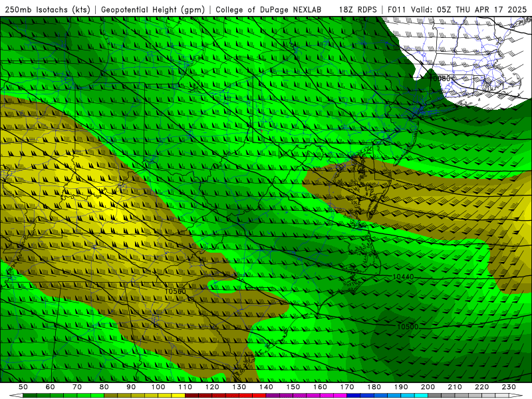Click the 150 kt legend value

[293, 387]
